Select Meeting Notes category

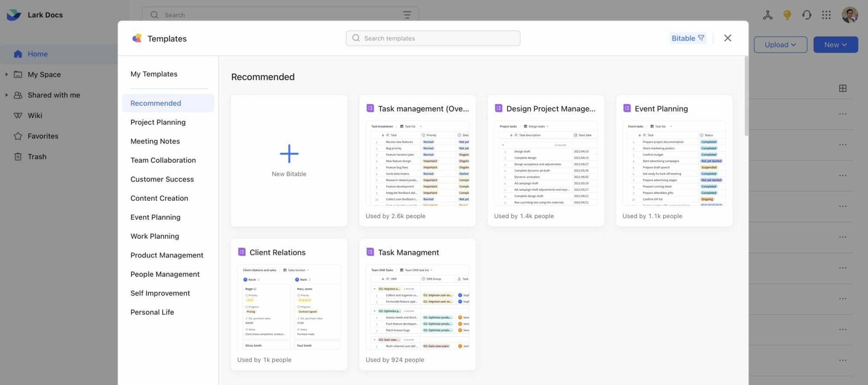tap(155, 141)
